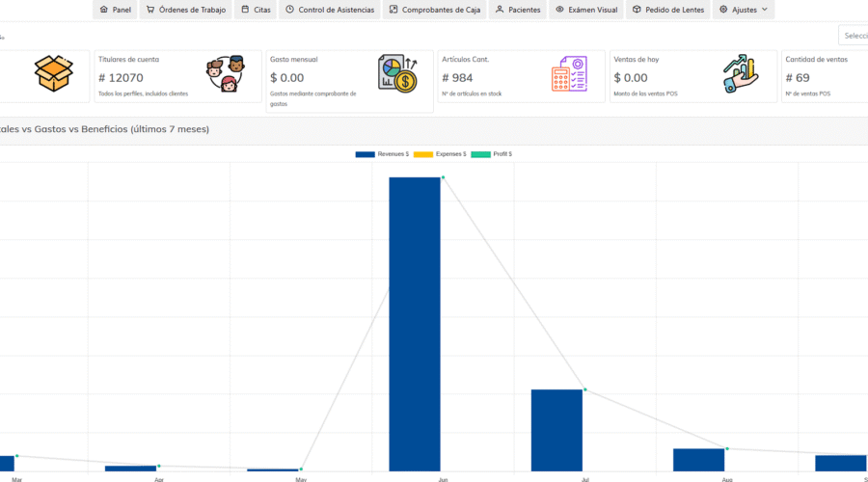Open the Cantidad de ventas card
Image resolution: width=868 pixels, height=482 pixels.
pyautogui.click(x=825, y=76)
